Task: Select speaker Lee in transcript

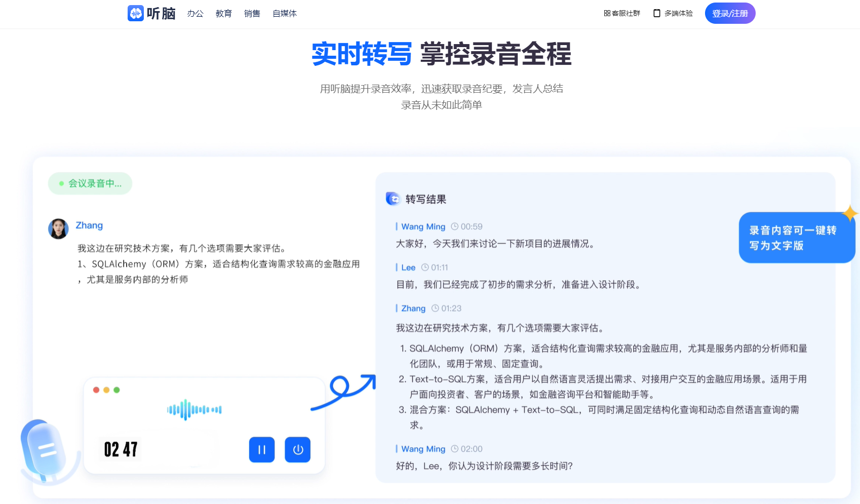Action: 408,267
